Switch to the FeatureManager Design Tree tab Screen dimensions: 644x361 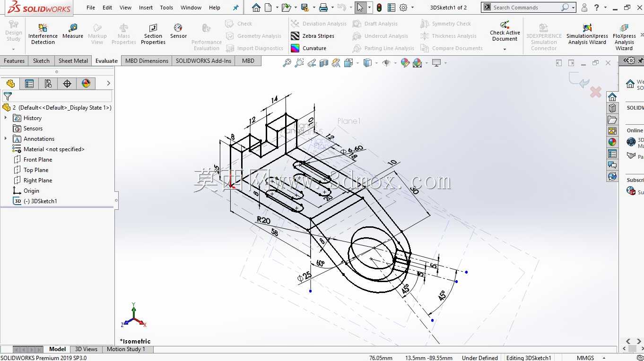pyautogui.click(x=10, y=84)
